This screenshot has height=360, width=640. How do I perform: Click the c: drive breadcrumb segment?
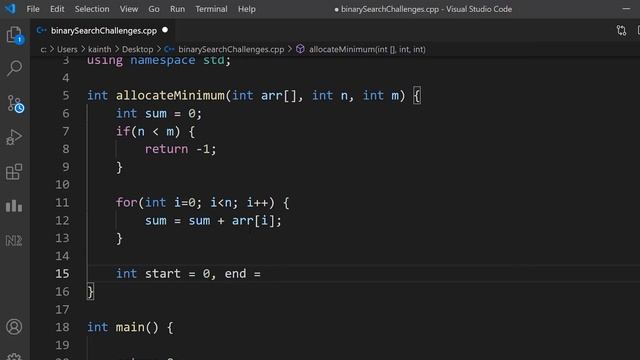[x=43, y=49]
